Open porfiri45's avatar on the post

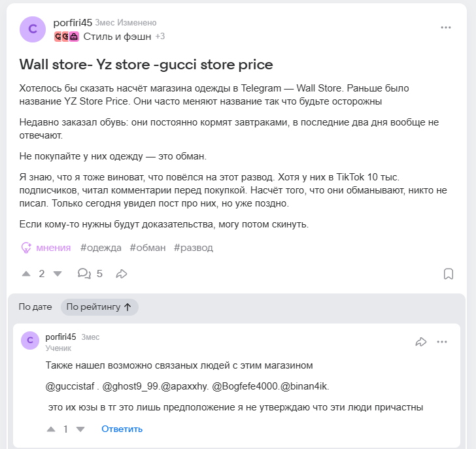(x=33, y=29)
